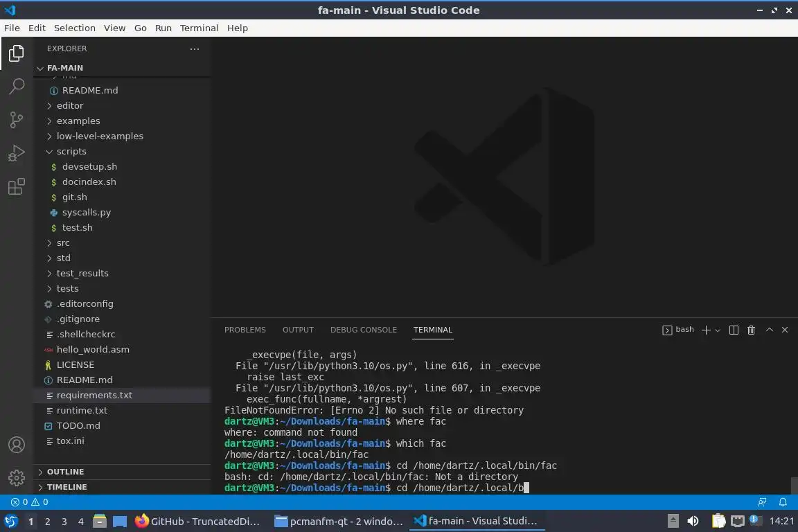Open .shellcheckrc file
The height and width of the screenshot is (532, 798).
pyautogui.click(x=122, y=335)
